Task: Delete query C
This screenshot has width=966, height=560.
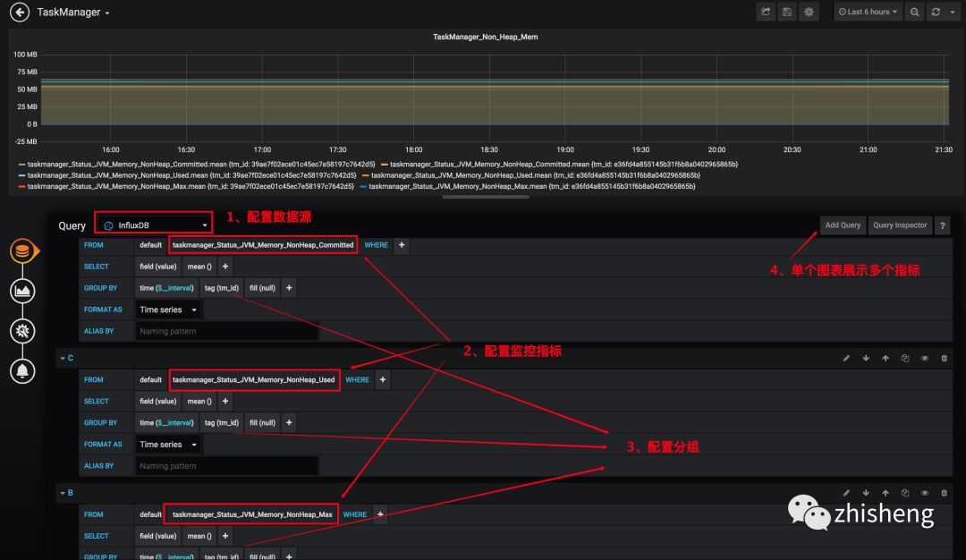Action: 944,358
